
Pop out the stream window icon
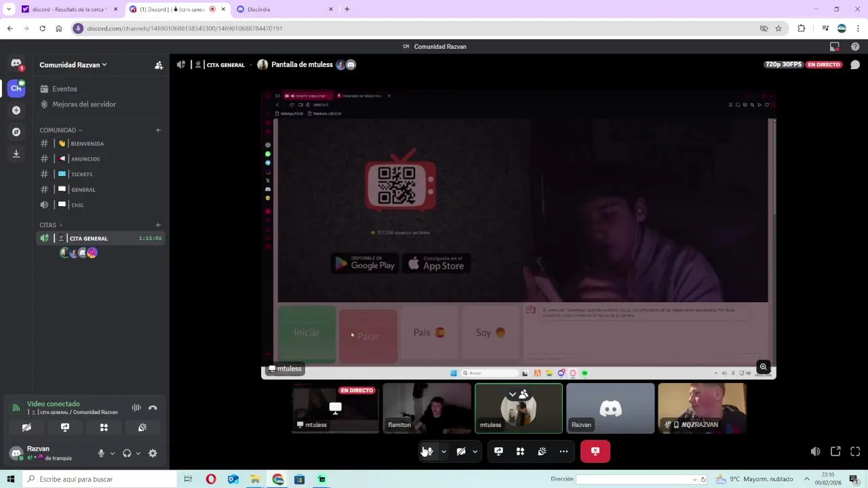point(835,451)
